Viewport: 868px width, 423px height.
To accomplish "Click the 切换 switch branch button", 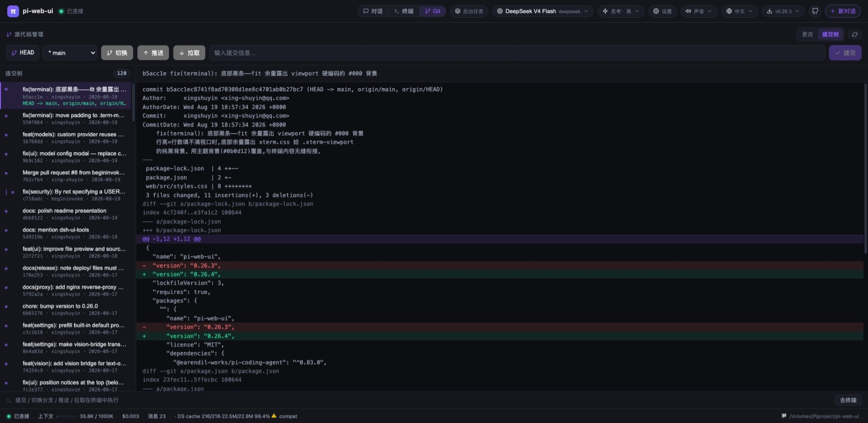I will click(117, 53).
